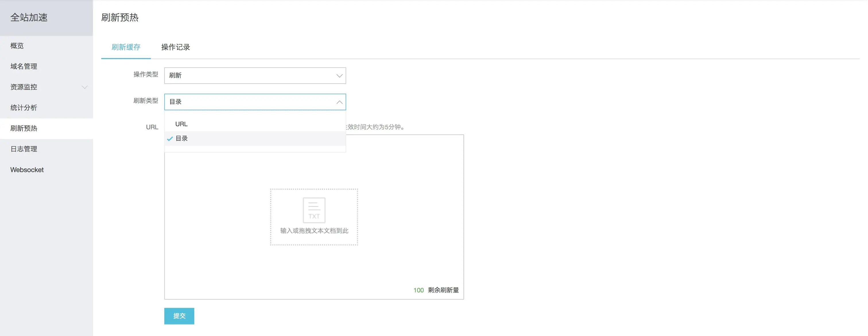This screenshot has width=868, height=336.
Task: Open Websocket in the sidebar
Action: [x=27, y=170]
